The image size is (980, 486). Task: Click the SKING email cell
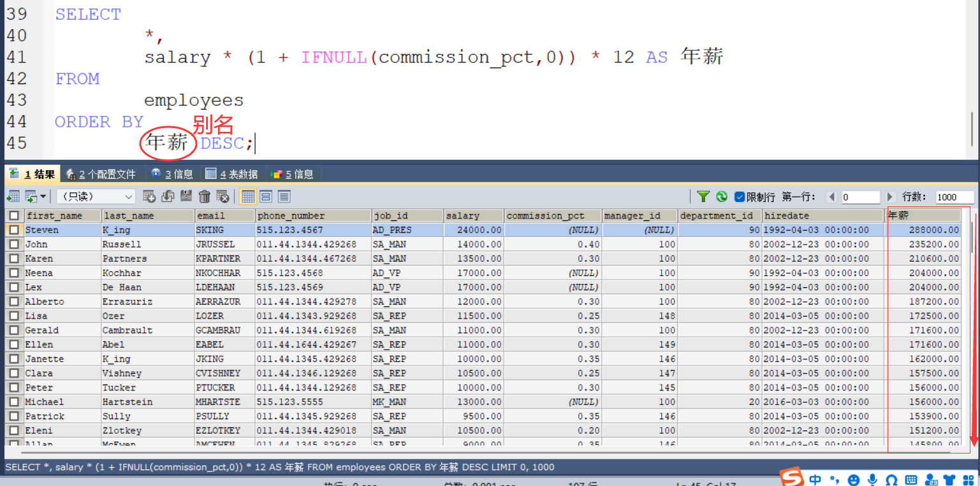point(225,230)
